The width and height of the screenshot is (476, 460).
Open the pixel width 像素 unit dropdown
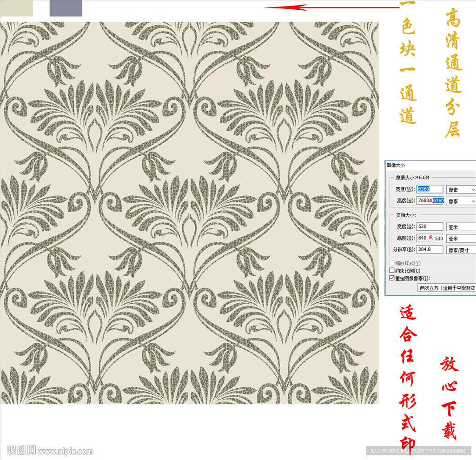(x=461, y=190)
